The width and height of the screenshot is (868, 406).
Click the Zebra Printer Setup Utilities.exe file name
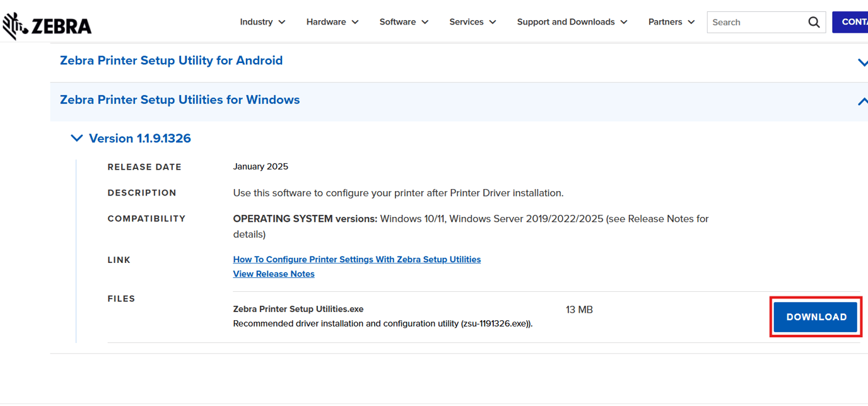[298, 309]
